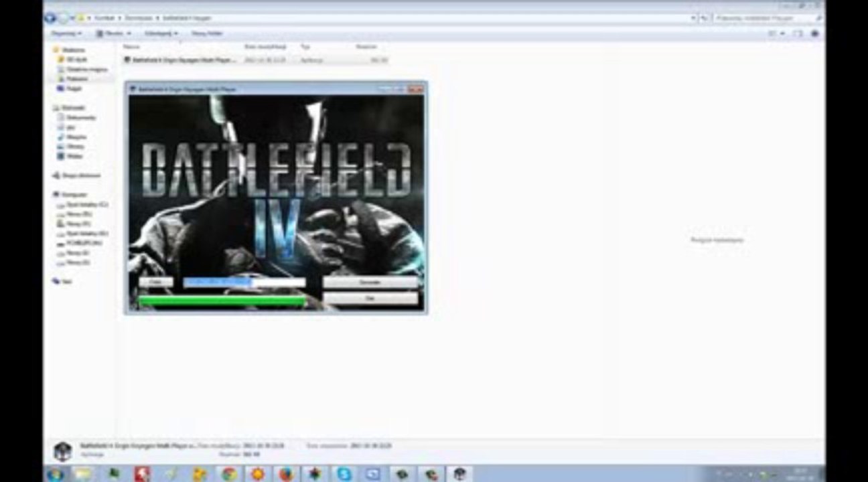Toggle the preview pane icon
Screen dimensions: 868x482
[798, 33]
